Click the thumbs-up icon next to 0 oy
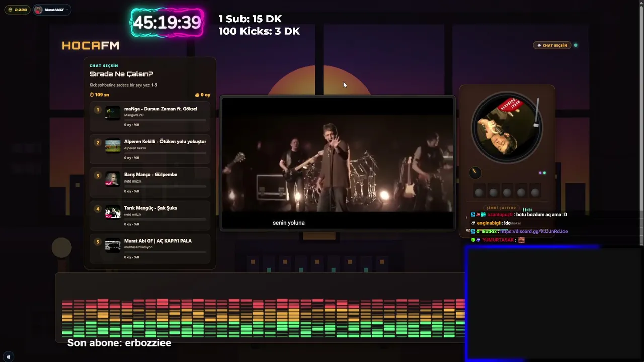The width and height of the screenshot is (644, 362). [197, 95]
